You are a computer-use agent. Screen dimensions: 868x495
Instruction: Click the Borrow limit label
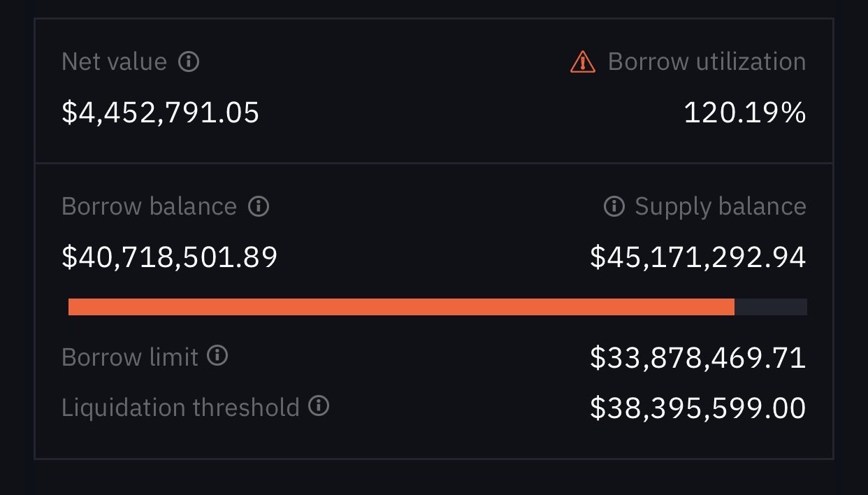pos(130,357)
